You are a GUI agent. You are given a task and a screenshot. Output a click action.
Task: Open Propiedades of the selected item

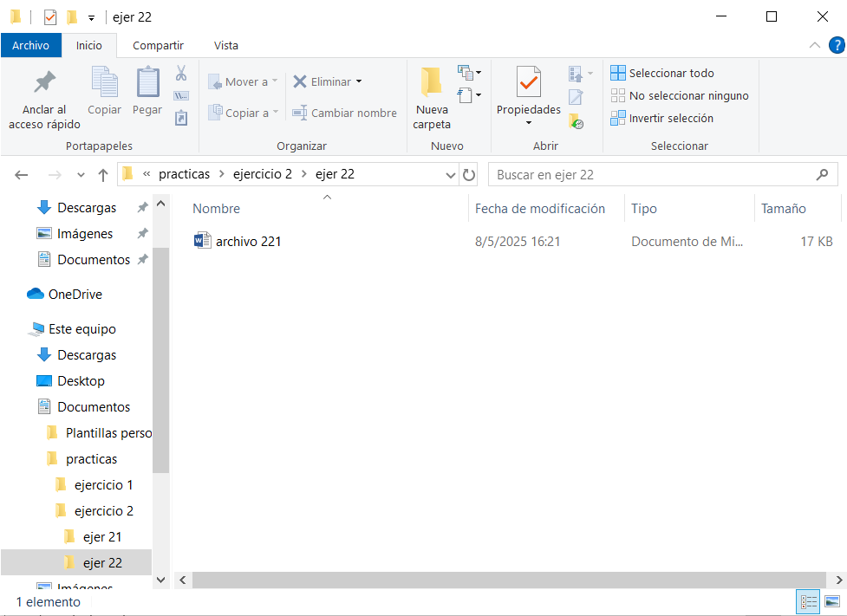click(x=528, y=95)
